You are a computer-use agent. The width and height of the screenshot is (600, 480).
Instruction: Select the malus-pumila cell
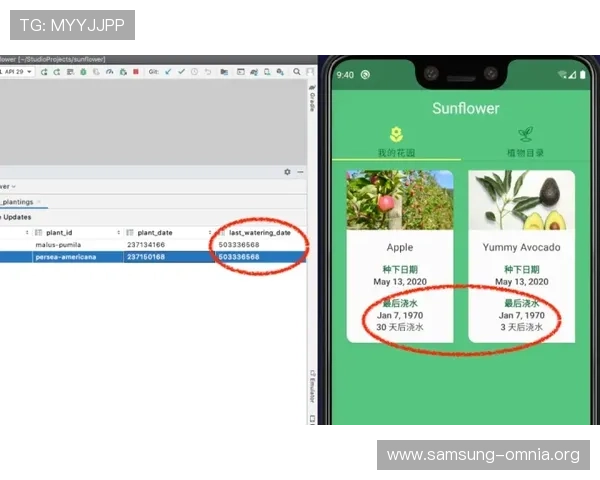click(78, 245)
